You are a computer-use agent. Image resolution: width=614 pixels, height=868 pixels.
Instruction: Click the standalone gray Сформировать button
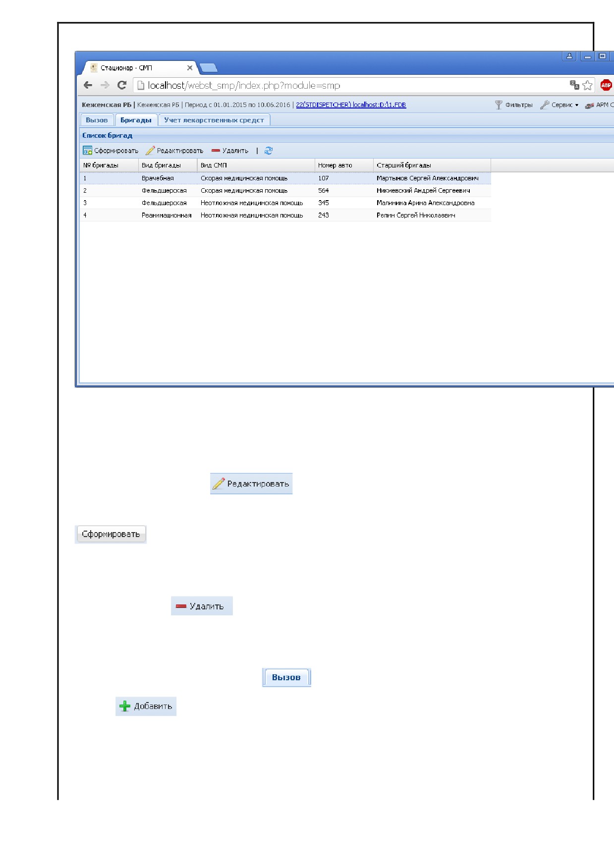(x=111, y=534)
